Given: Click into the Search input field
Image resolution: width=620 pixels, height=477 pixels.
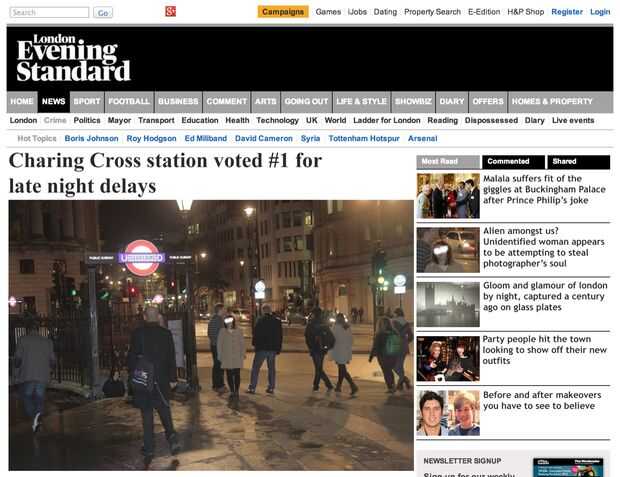Looking at the screenshot, I should (x=49, y=12).
